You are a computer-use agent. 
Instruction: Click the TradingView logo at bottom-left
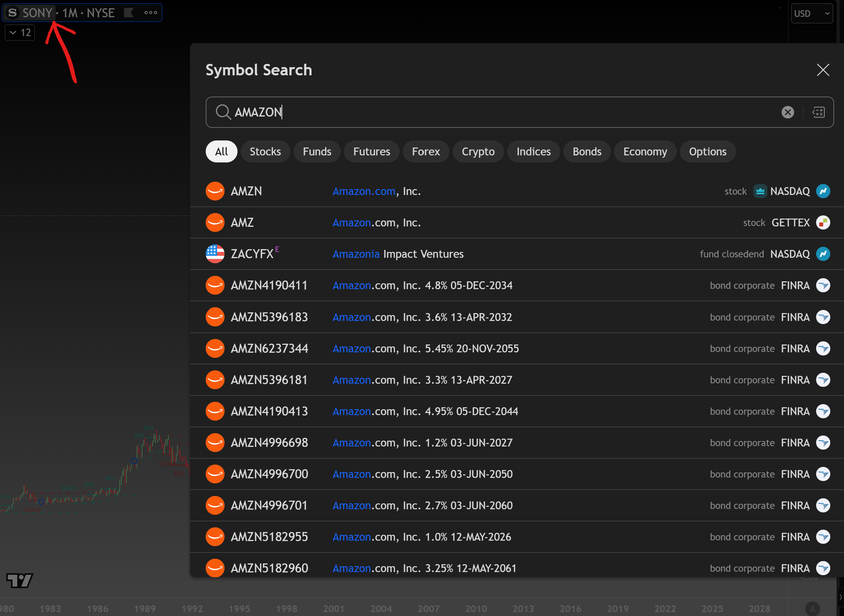click(x=20, y=580)
